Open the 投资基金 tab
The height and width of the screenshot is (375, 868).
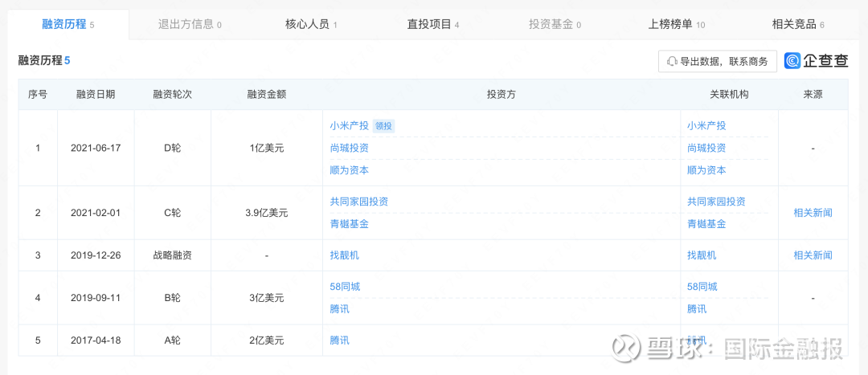(x=555, y=24)
